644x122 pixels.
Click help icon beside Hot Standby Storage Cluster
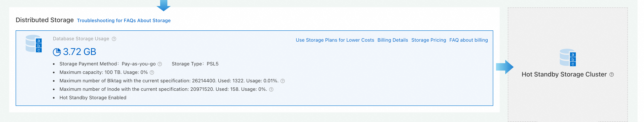612,74
